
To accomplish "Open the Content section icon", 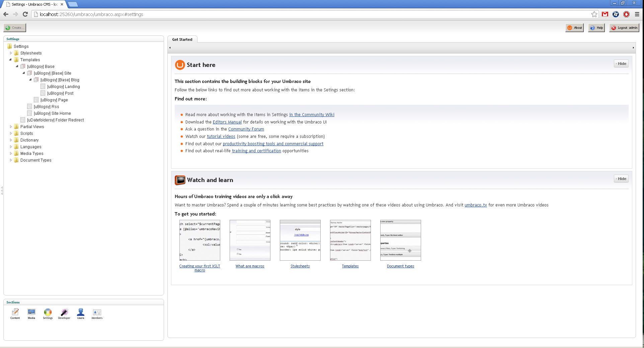I will [x=15, y=314].
